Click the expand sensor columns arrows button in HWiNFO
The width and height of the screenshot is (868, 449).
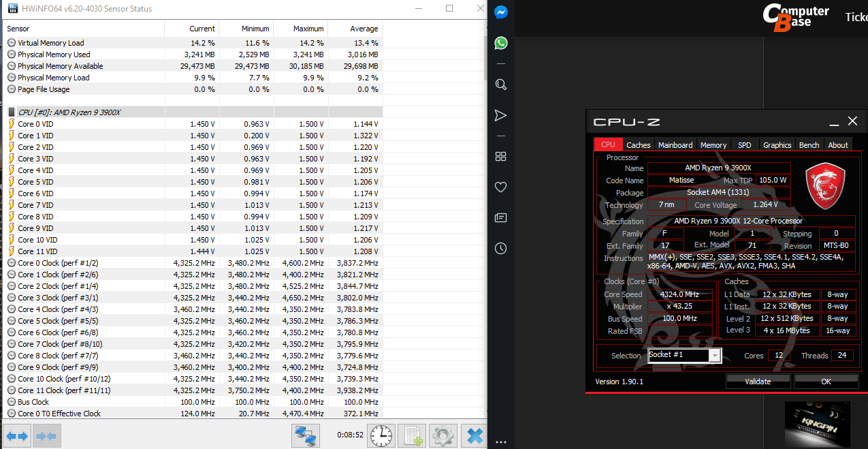point(17,435)
